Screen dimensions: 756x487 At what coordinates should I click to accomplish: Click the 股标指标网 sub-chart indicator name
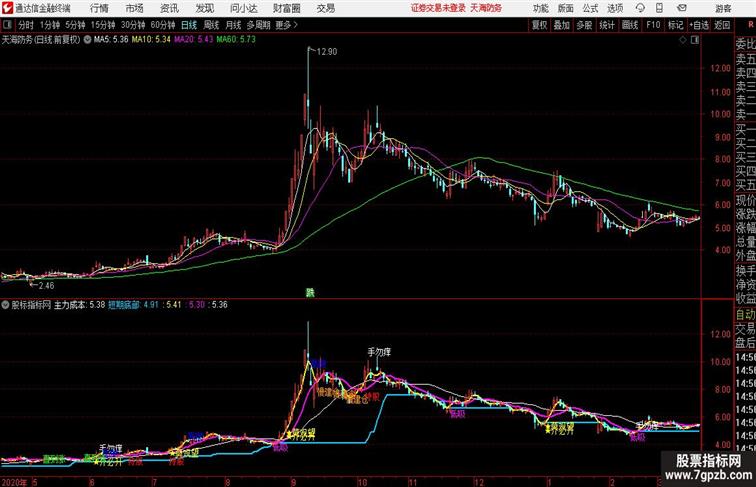click(x=31, y=305)
